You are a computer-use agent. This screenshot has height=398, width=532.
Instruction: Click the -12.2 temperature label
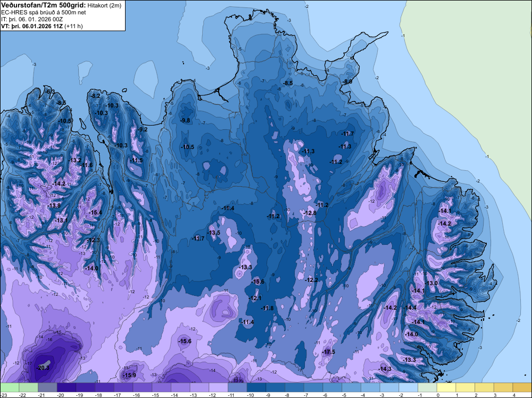pyautogui.click(x=311, y=280)
